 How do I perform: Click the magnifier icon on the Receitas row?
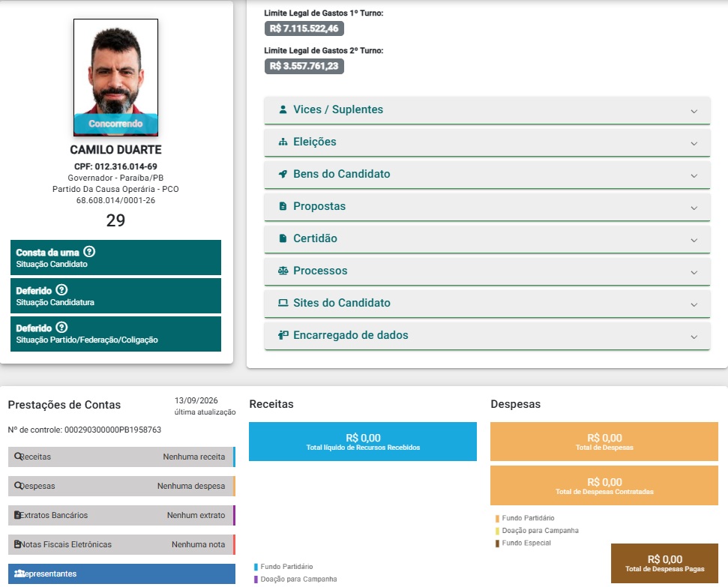18,457
